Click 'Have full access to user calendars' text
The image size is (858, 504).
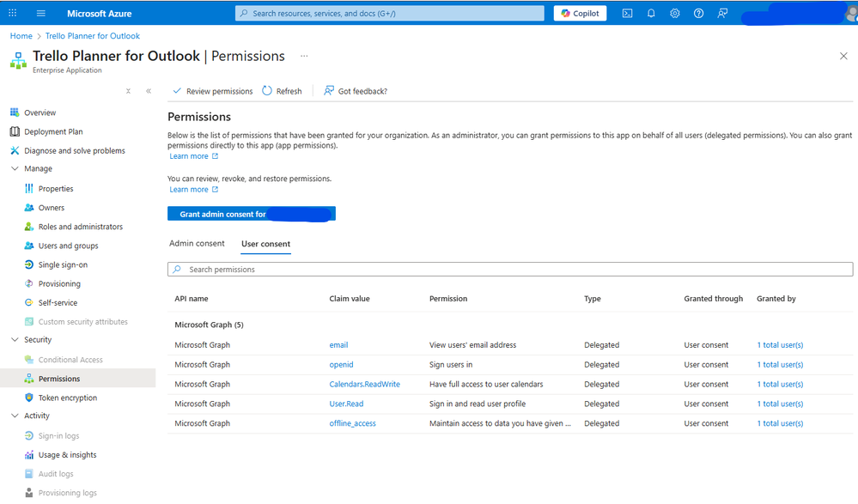486,385
